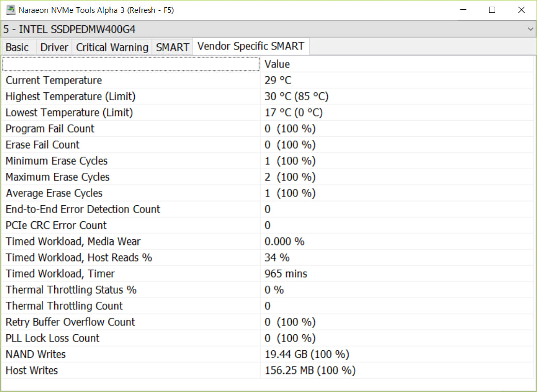Click the Maximum Erase Cycles value 2 (100 %)
537x392 pixels.
click(x=290, y=177)
